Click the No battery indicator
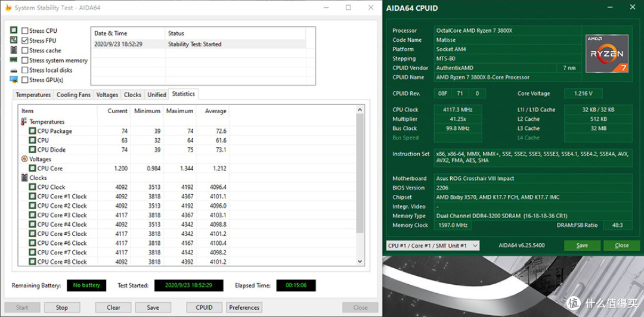Screen dimensions: 644x317 click(86, 285)
